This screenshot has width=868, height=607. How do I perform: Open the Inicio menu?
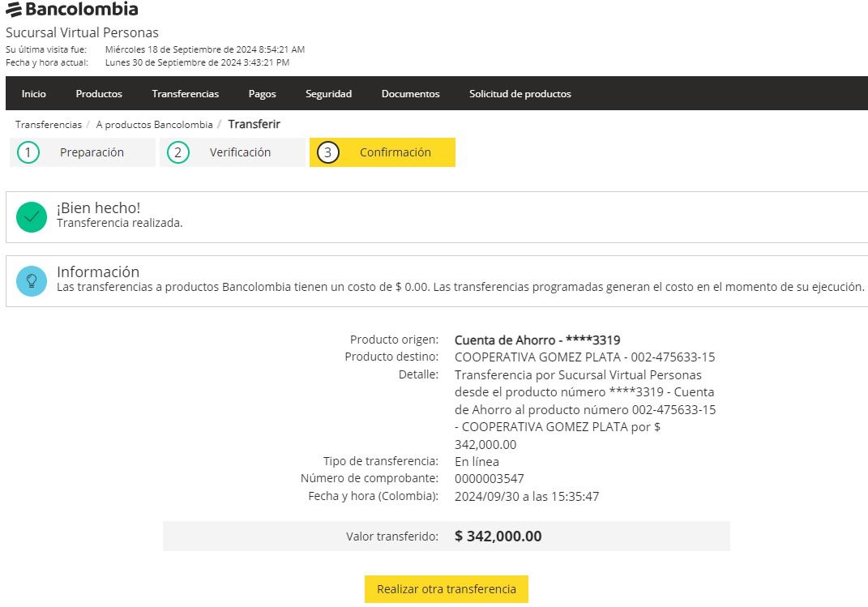tap(34, 94)
